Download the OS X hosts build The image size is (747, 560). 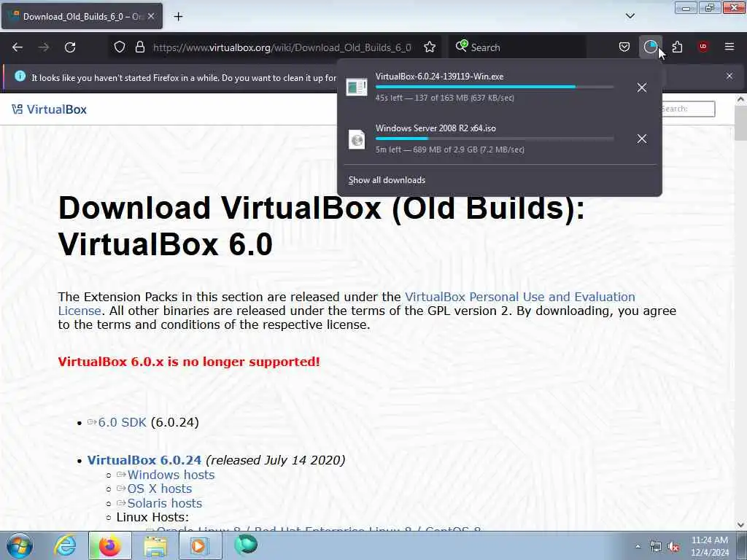159,489
